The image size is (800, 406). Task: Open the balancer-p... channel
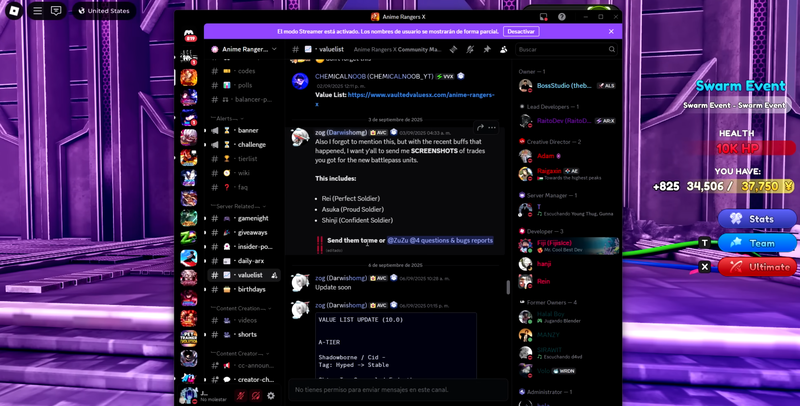(244, 99)
